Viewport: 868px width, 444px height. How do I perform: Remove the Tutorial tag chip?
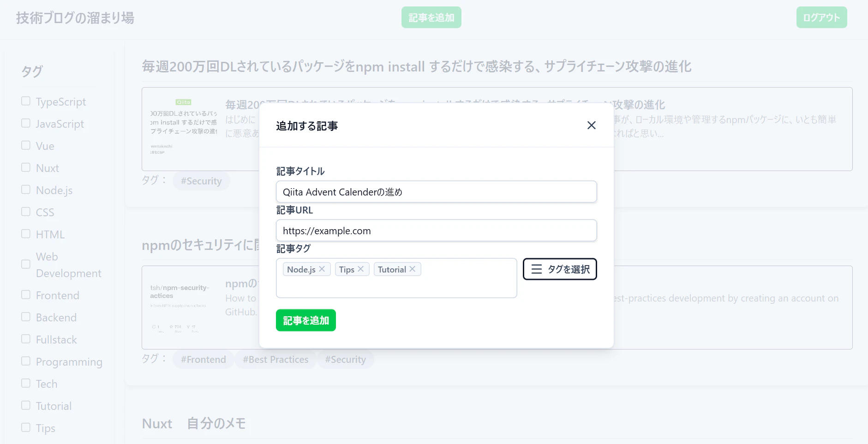[413, 269]
